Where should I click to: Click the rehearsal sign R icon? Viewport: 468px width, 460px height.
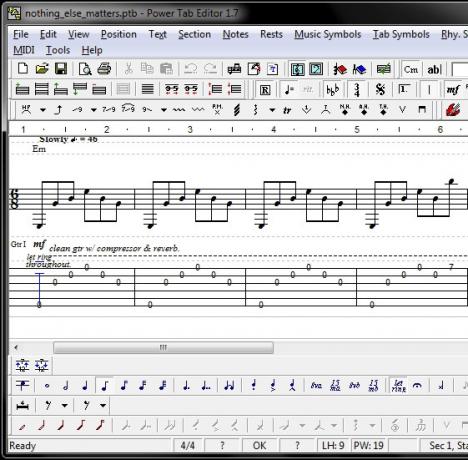click(265, 90)
